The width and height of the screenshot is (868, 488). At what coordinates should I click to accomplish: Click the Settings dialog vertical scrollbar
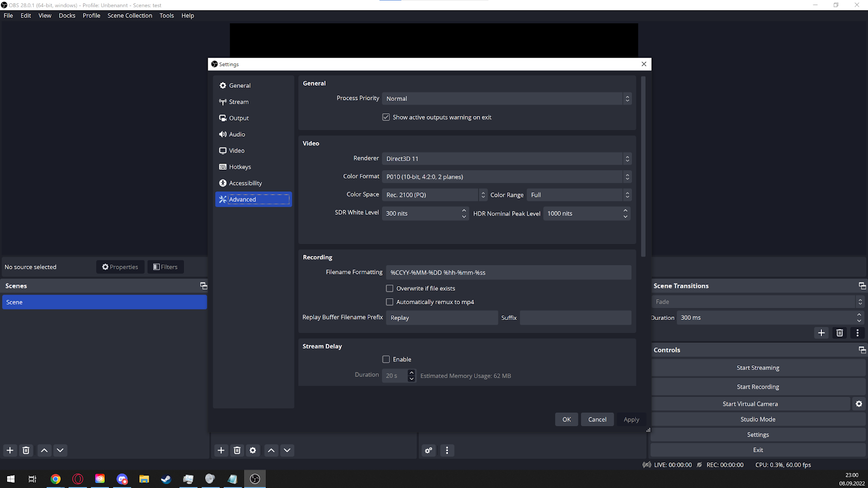point(643,166)
